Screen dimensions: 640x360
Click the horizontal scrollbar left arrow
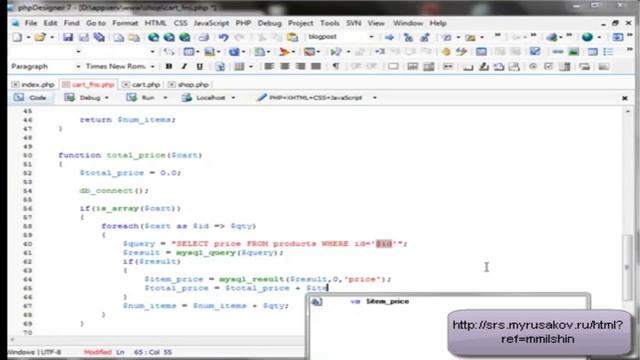(12, 340)
